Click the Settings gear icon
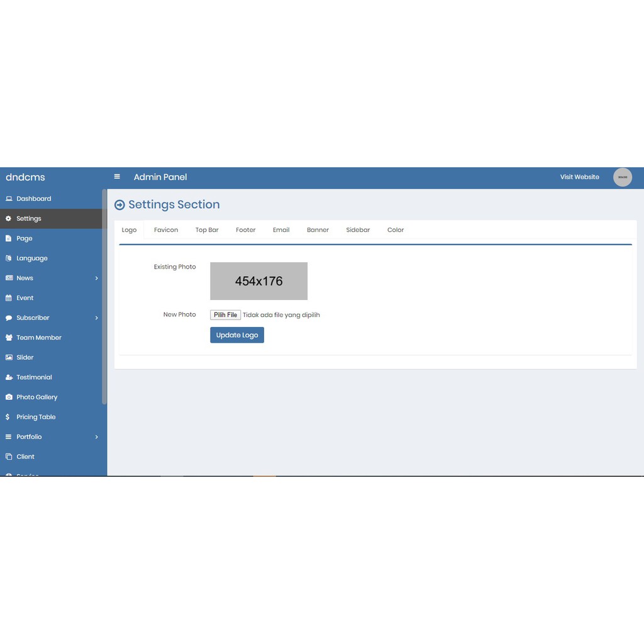The width and height of the screenshot is (644, 644). [x=8, y=218]
